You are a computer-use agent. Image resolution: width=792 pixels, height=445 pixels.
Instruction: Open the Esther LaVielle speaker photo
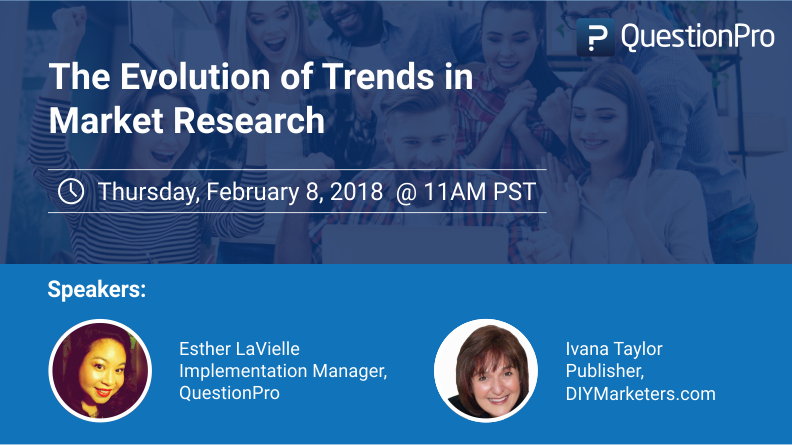click(x=100, y=371)
